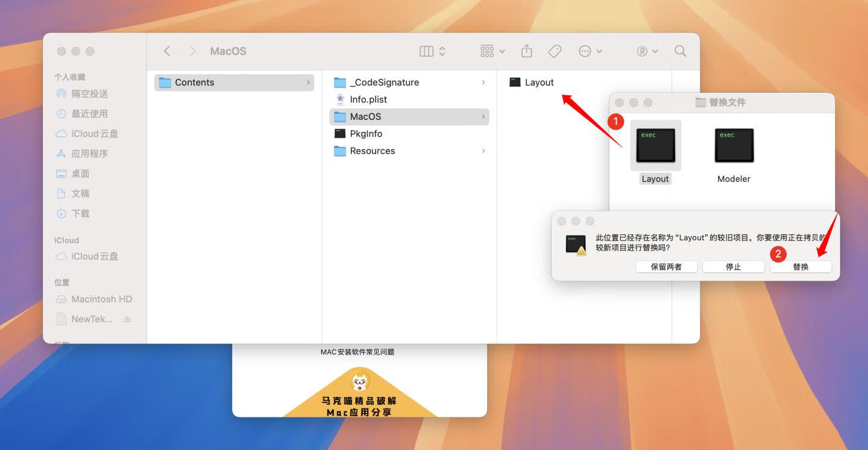Click the cat logo in background window
The image size is (868, 450).
coord(360,381)
